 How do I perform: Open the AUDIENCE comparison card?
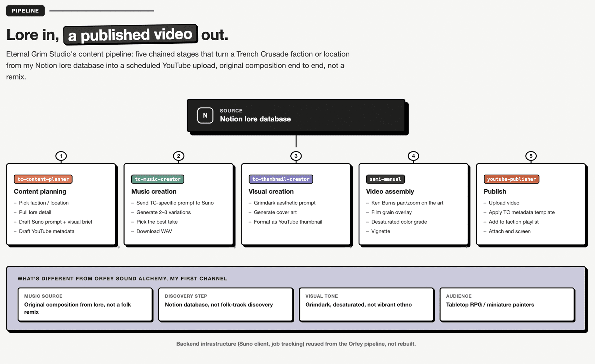tap(507, 305)
